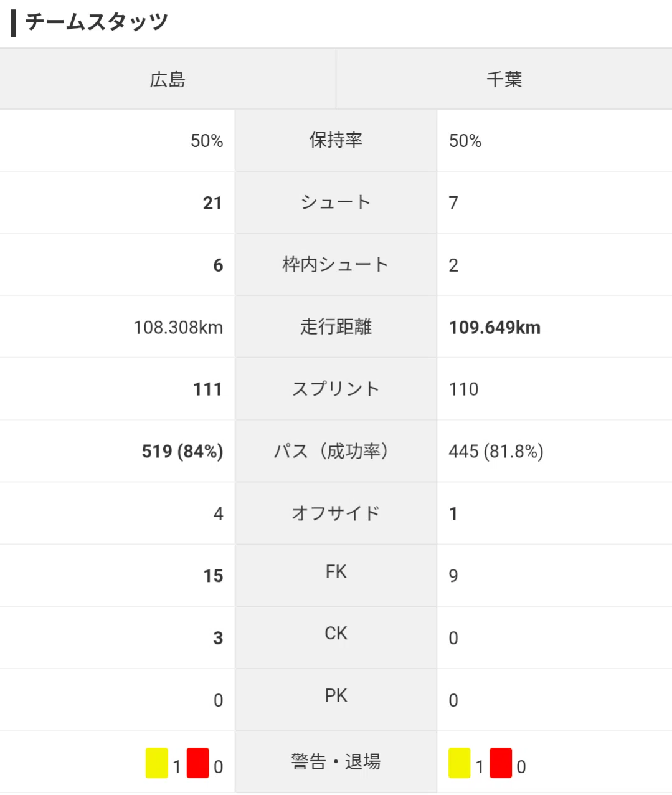
Task: Click the 枠内シュート stat label
Action: pyautogui.click(x=336, y=264)
